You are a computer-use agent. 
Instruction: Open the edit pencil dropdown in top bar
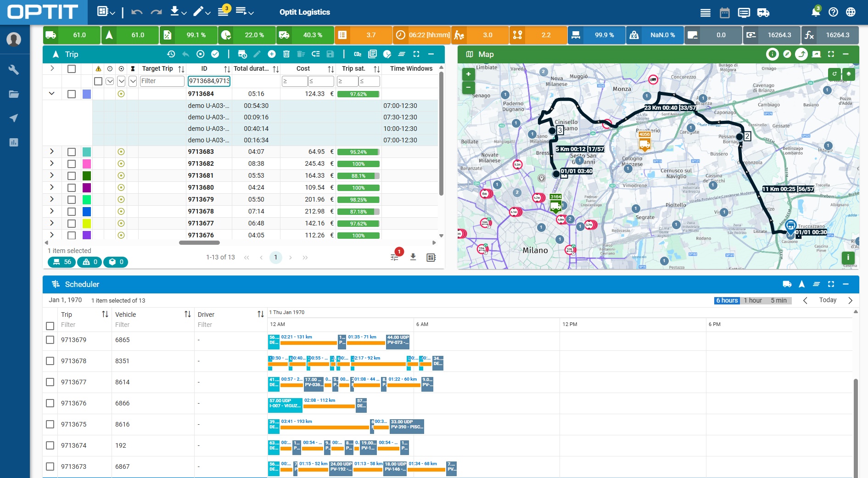[202, 12]
